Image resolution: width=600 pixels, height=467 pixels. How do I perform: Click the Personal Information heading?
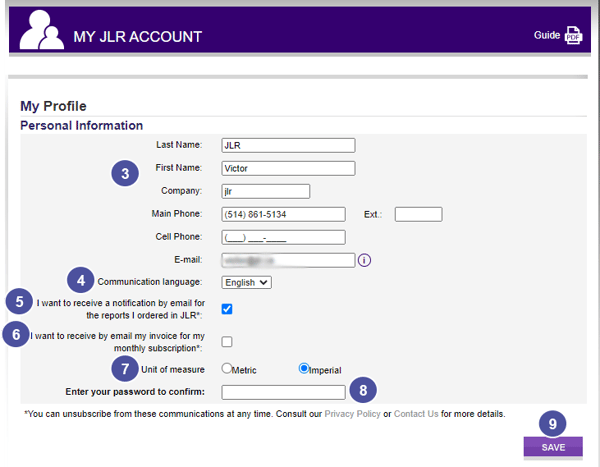tap(82, 126)
